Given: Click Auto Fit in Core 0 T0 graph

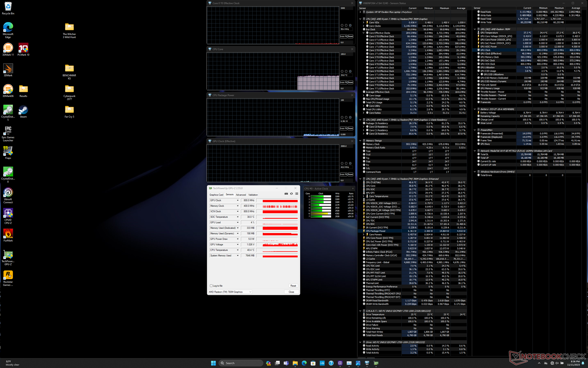Looking at the screenshot, I should [343, 36].
